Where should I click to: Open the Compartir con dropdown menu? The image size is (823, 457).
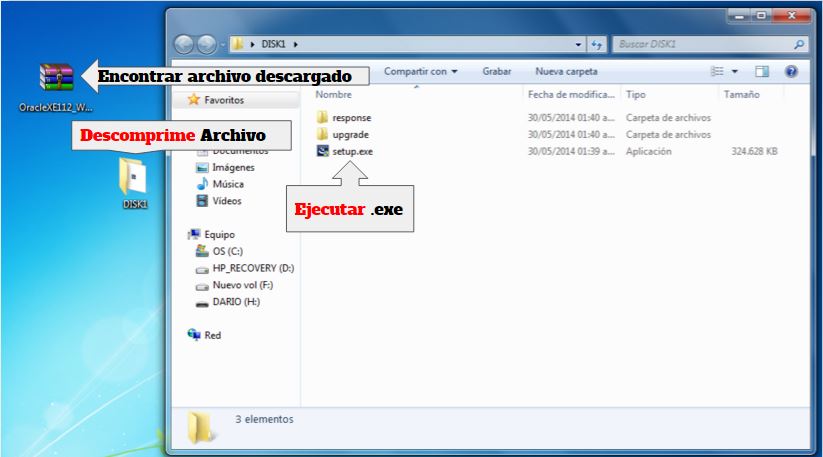pyautogui.click(x=420, y=72)
